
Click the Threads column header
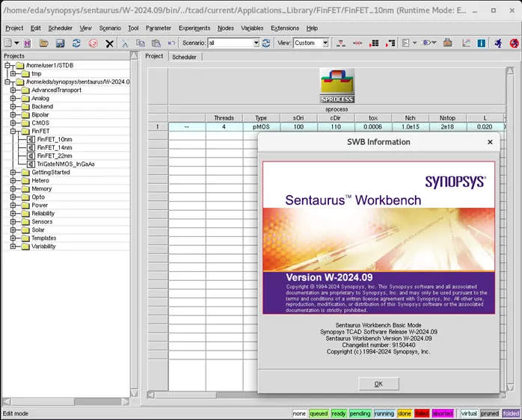(x=224, y=118)
